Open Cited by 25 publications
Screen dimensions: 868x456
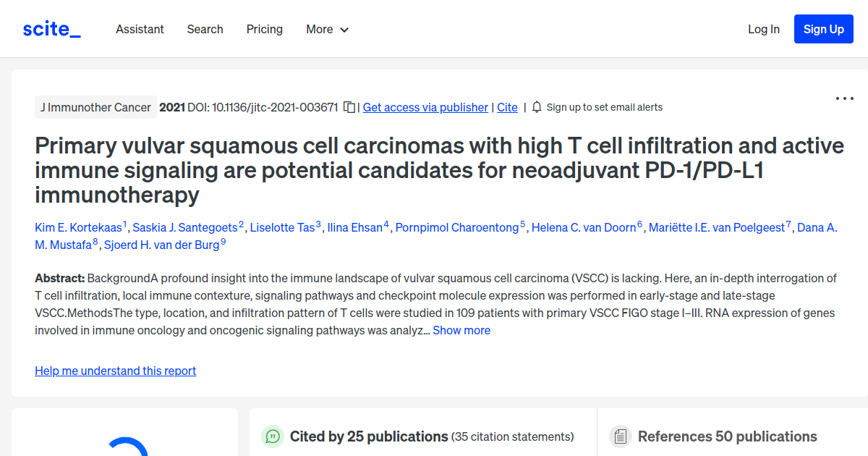[x=367, y=436]
